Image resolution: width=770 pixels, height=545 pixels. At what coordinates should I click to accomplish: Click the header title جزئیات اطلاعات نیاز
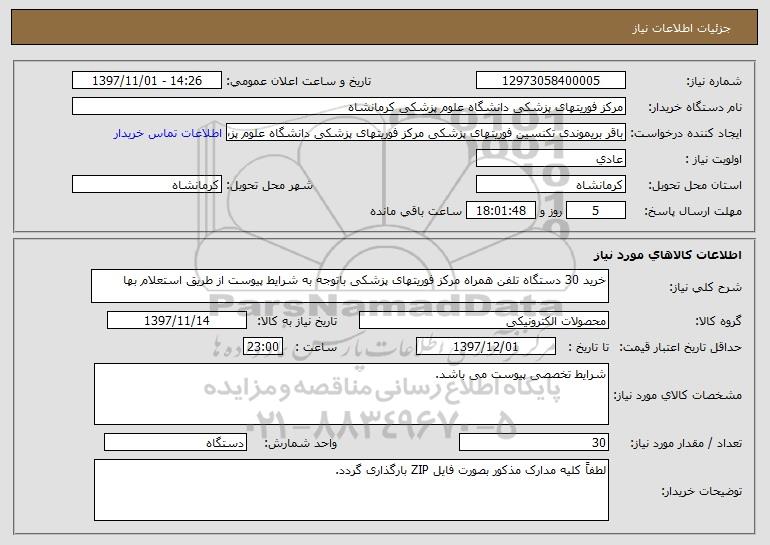(681, 28)
